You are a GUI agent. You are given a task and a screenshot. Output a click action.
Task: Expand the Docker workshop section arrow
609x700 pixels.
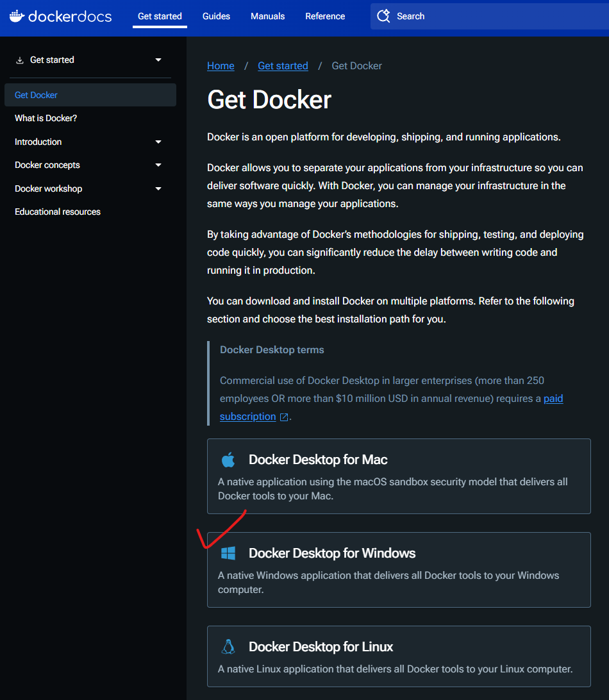coord(158,189)
